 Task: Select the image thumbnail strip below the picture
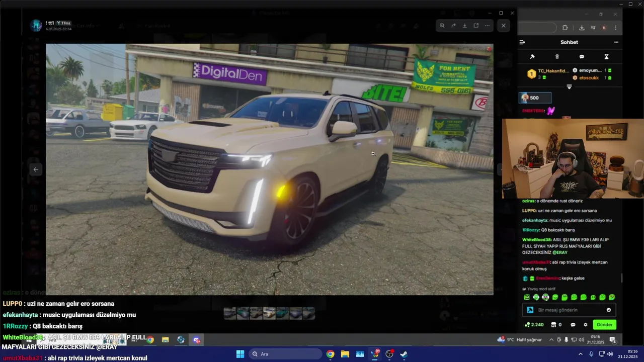269,313
